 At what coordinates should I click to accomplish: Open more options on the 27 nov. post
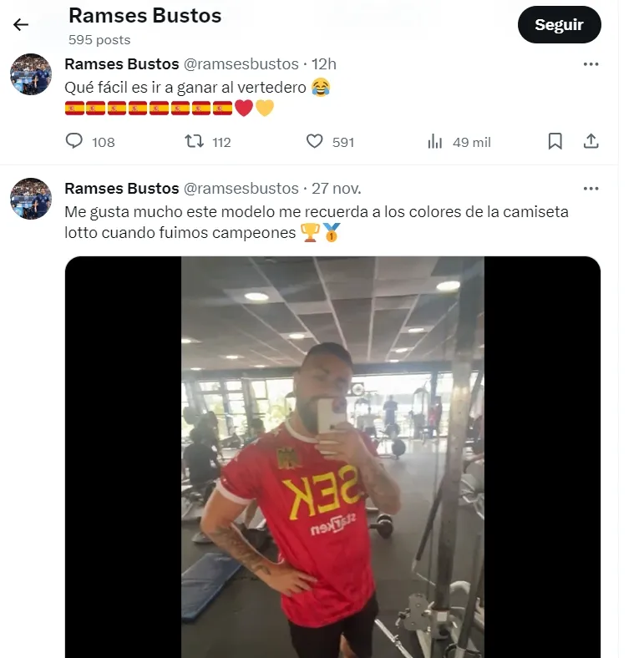[x=591, y=188]
